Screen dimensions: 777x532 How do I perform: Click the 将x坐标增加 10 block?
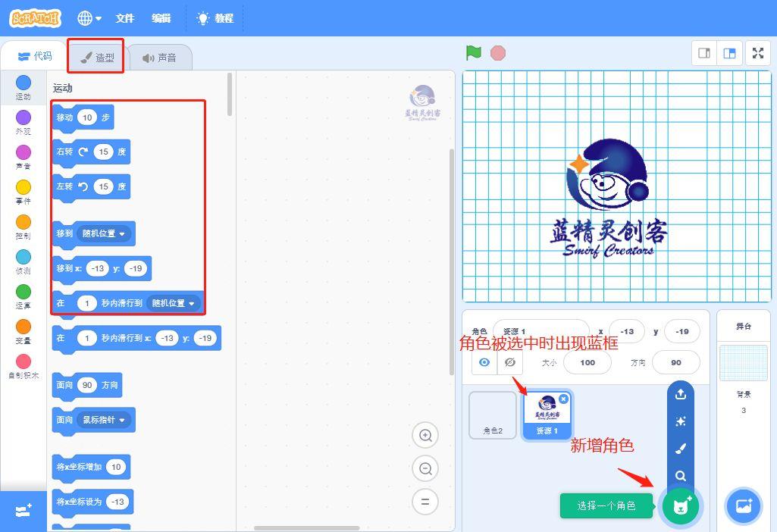click(91, 467)
